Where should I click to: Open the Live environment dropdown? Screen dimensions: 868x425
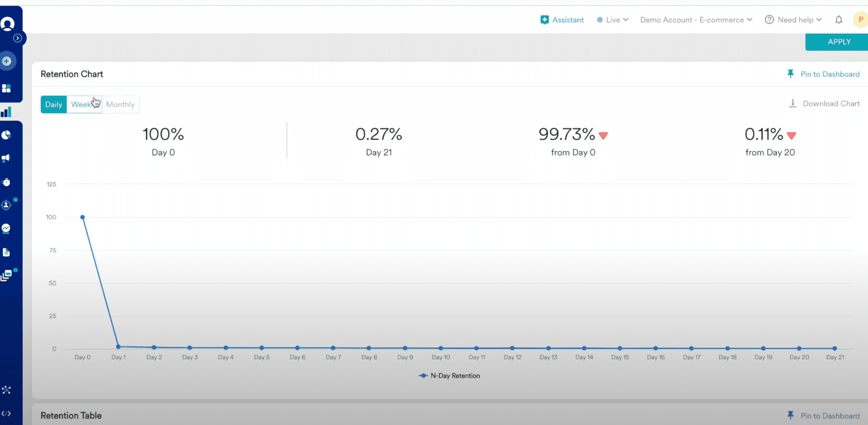coord(613,20)
